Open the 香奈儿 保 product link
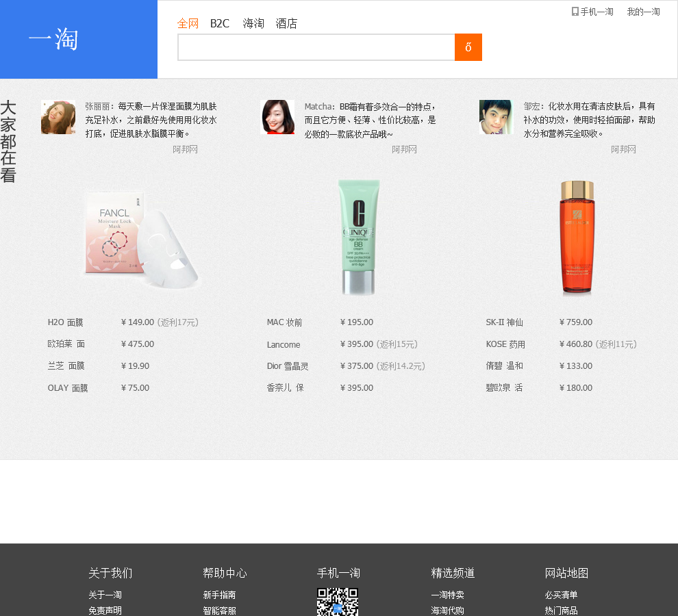 286,388
